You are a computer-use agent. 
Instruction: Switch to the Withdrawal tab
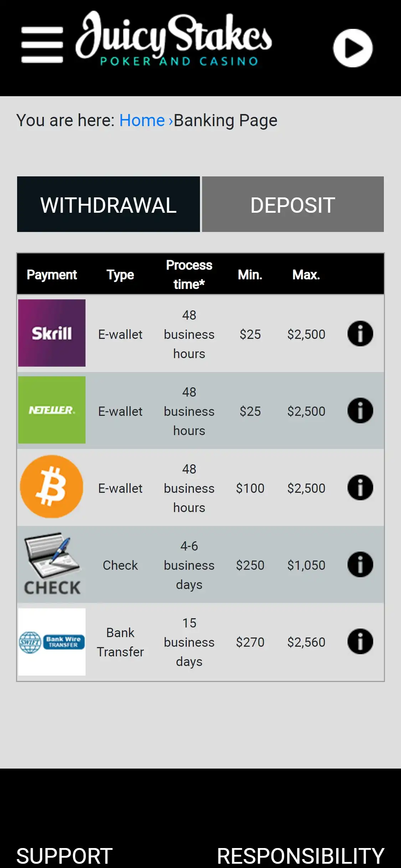coord(108,205)
